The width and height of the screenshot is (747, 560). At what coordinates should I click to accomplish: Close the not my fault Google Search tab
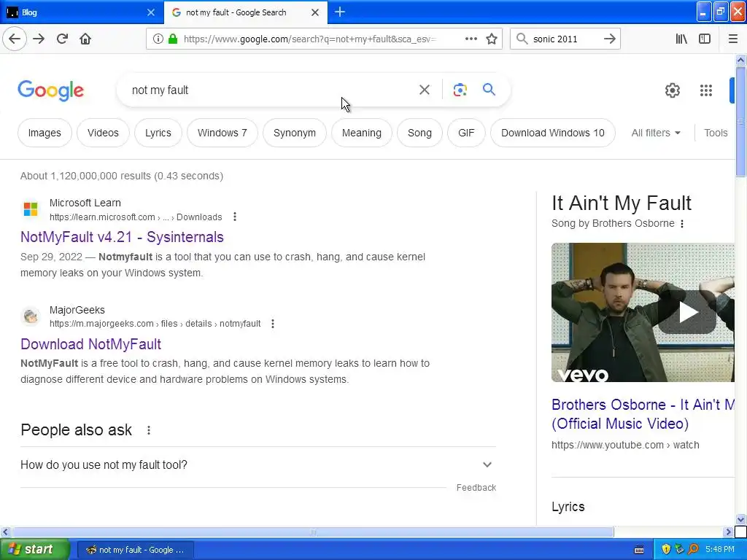coord(315,12)
